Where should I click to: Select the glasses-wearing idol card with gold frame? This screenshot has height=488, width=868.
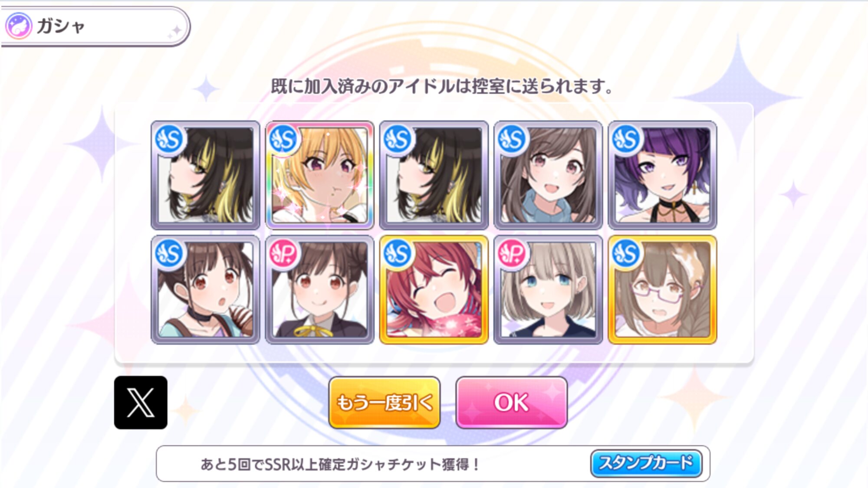(x=662, y=290)
